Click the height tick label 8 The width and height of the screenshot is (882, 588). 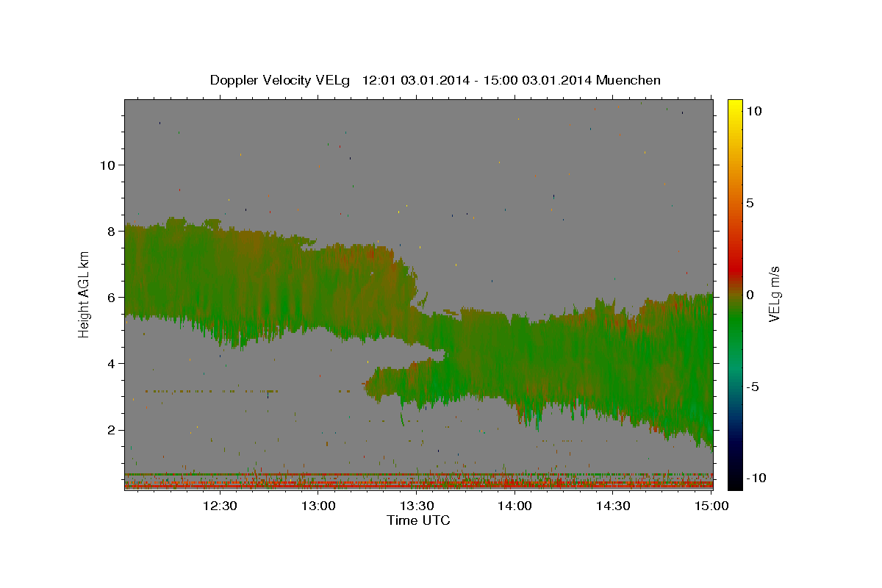tap(112, 231)
